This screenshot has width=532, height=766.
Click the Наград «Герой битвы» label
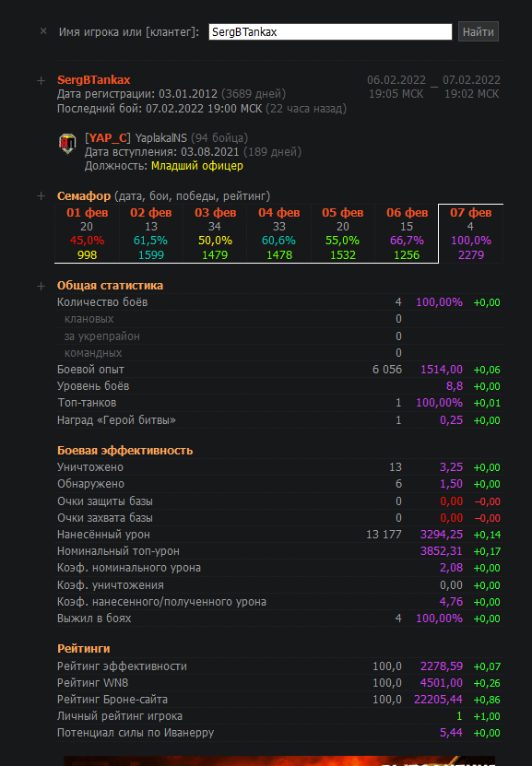(x=116, y=420)
